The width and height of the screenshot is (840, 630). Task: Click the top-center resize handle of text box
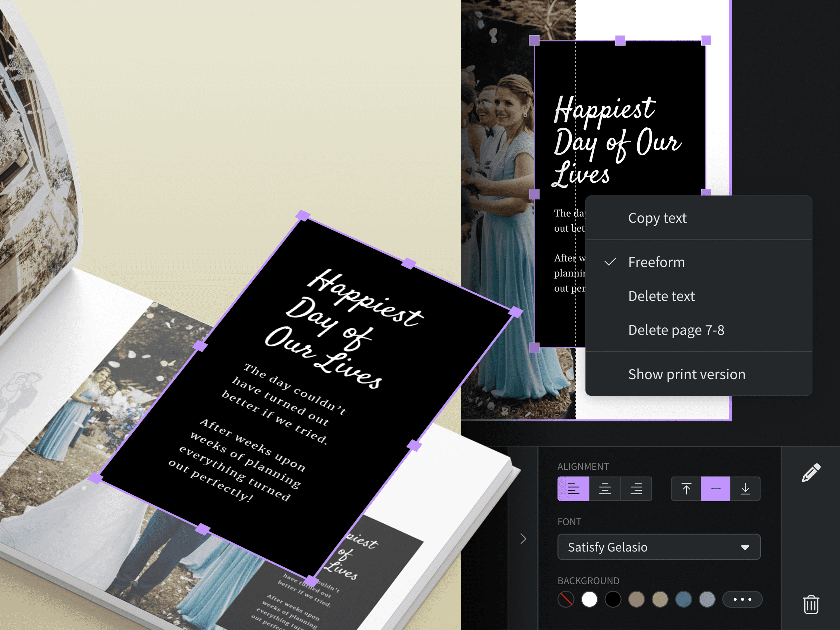click(620, 40)
